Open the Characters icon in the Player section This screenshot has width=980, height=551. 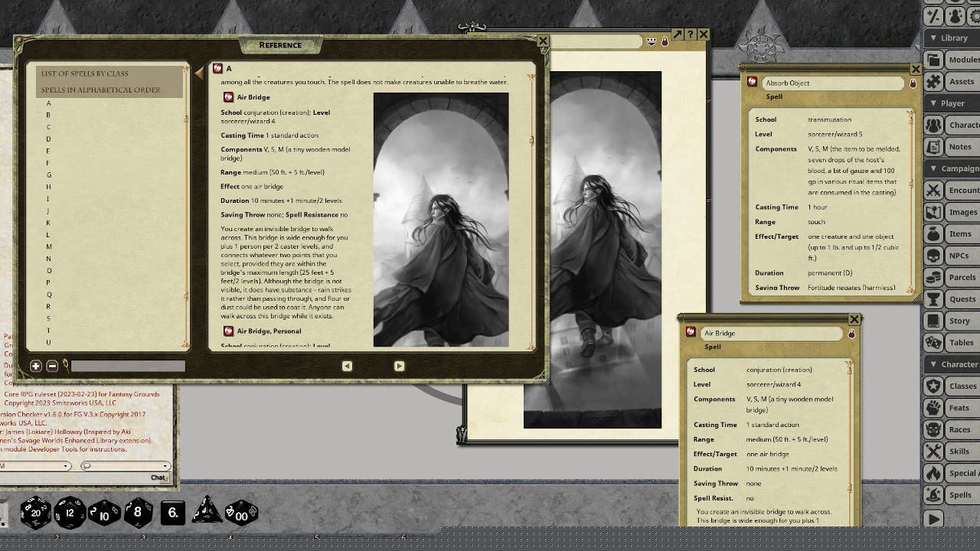(933, 125)
